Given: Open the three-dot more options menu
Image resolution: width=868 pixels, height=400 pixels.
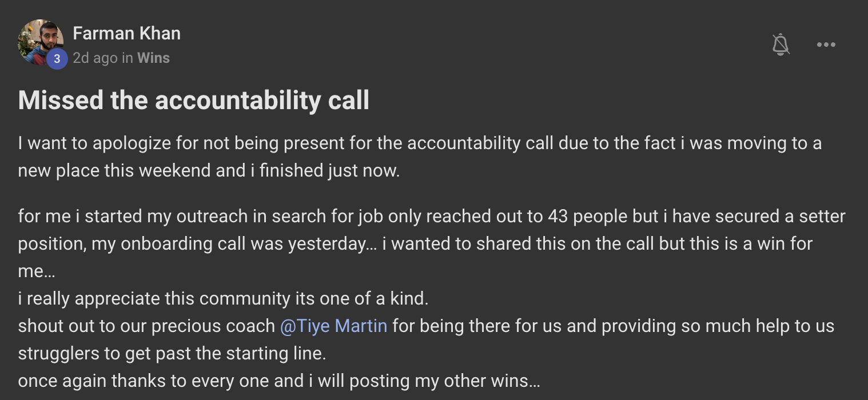Looking at the screenshot, I should (x=826, y=45).
